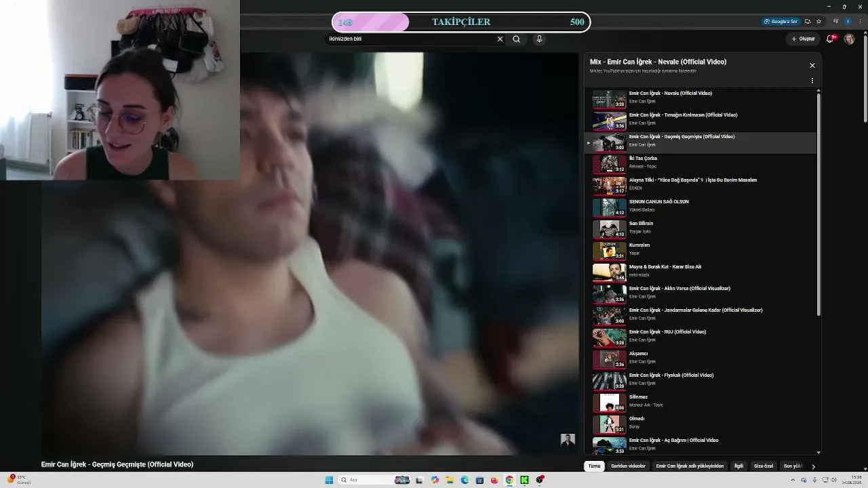Play Tırnağın Kırılmasın from the mix

[701, 121]
